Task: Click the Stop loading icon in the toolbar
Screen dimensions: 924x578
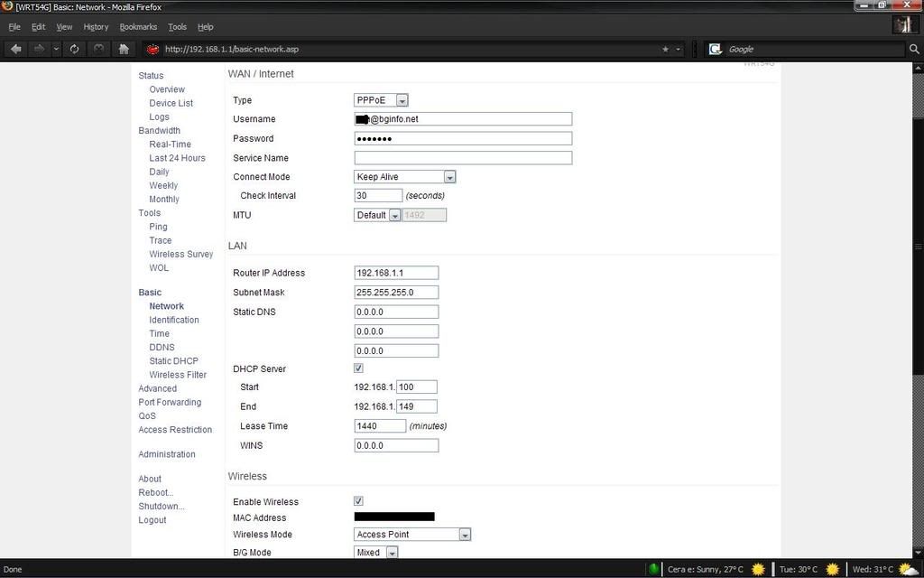Action: coord(98,49)
